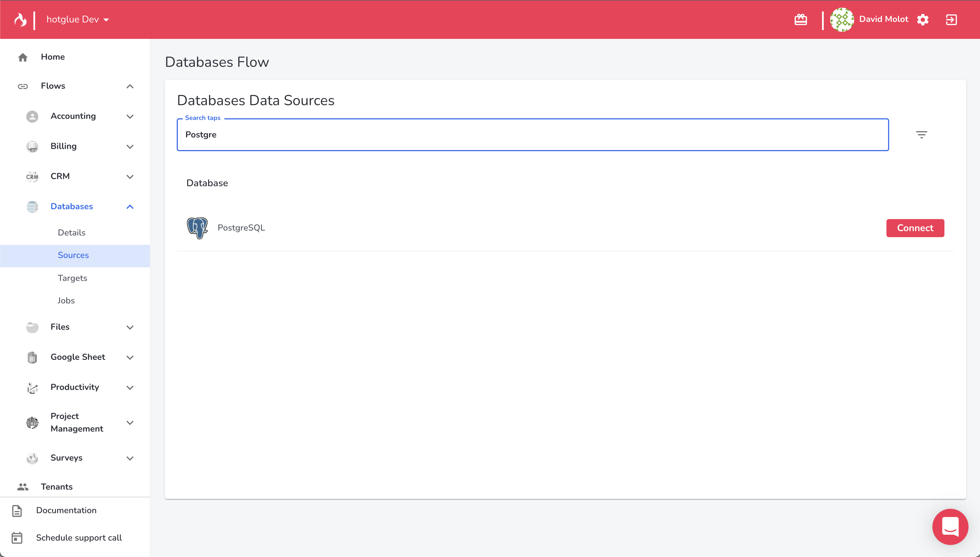Click the logout icon

point(951,19)
